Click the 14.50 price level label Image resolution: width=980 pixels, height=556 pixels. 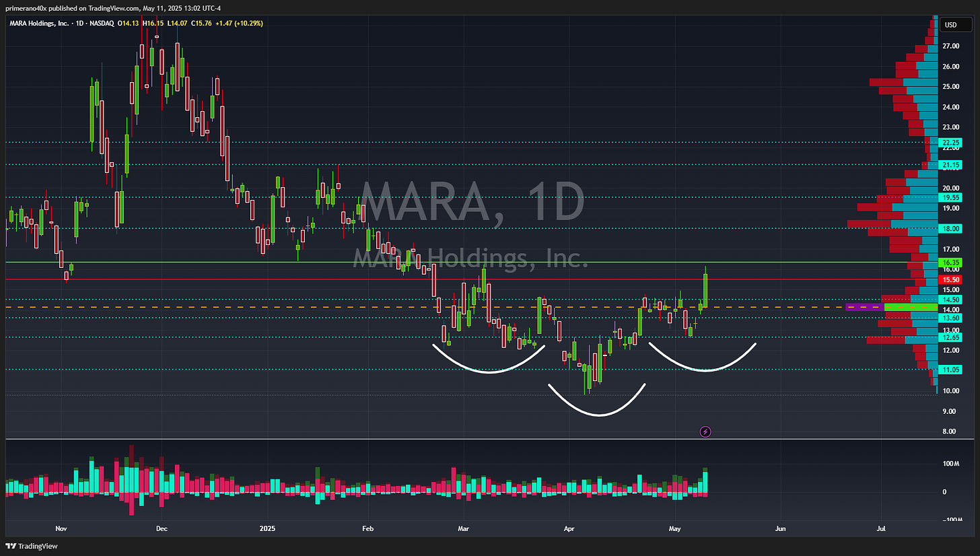tap(951, 300)
